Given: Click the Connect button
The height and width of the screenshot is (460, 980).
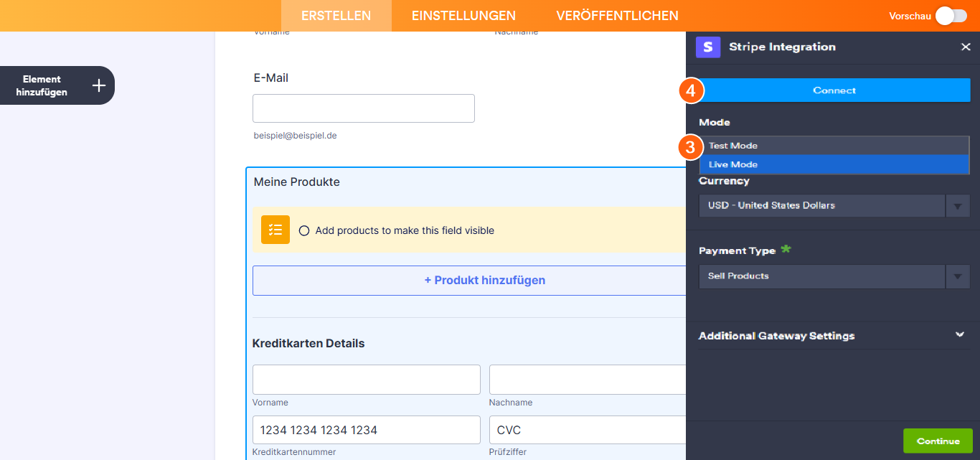Looking at the screenshot, I should [834, 90].
